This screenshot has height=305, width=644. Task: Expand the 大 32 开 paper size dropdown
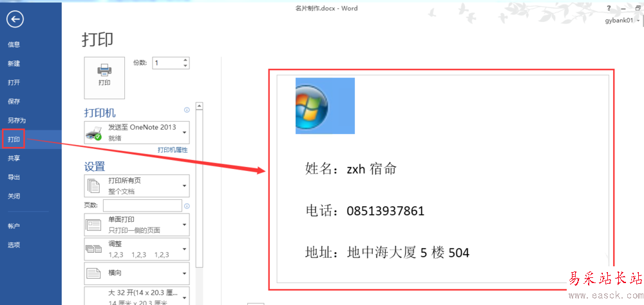(137, 296)
